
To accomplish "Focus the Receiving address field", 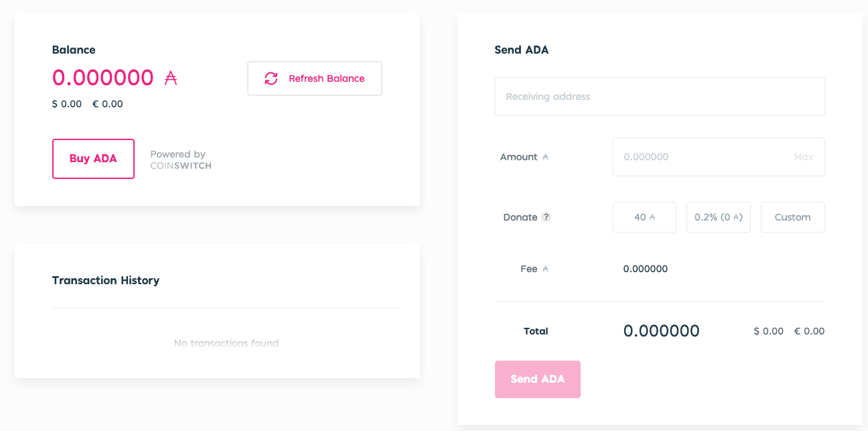I will [x=660, y=97].
